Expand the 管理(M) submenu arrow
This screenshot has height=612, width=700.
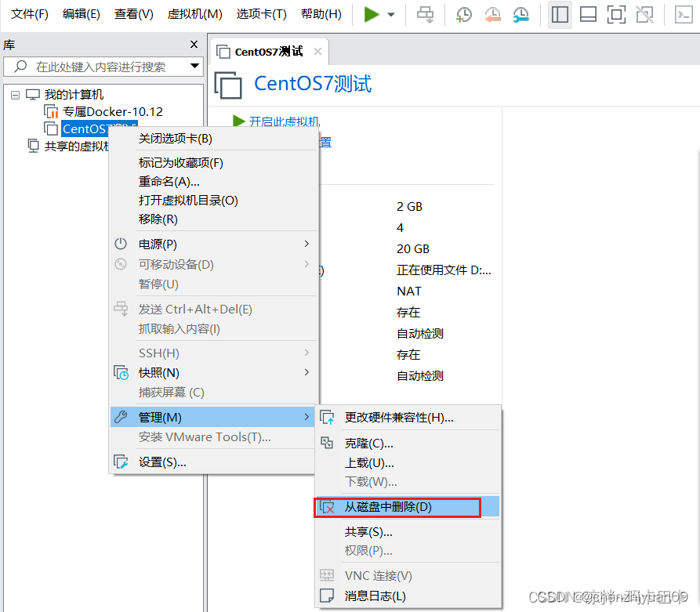pyautogui.click(x=306, y=417)
